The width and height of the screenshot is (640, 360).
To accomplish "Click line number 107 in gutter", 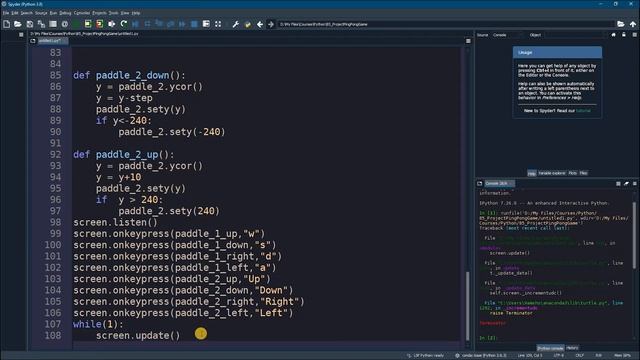I will [53, 324].
